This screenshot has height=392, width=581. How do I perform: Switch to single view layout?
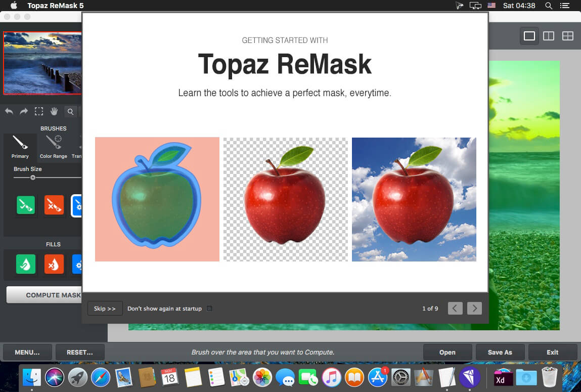pos(529,36)
